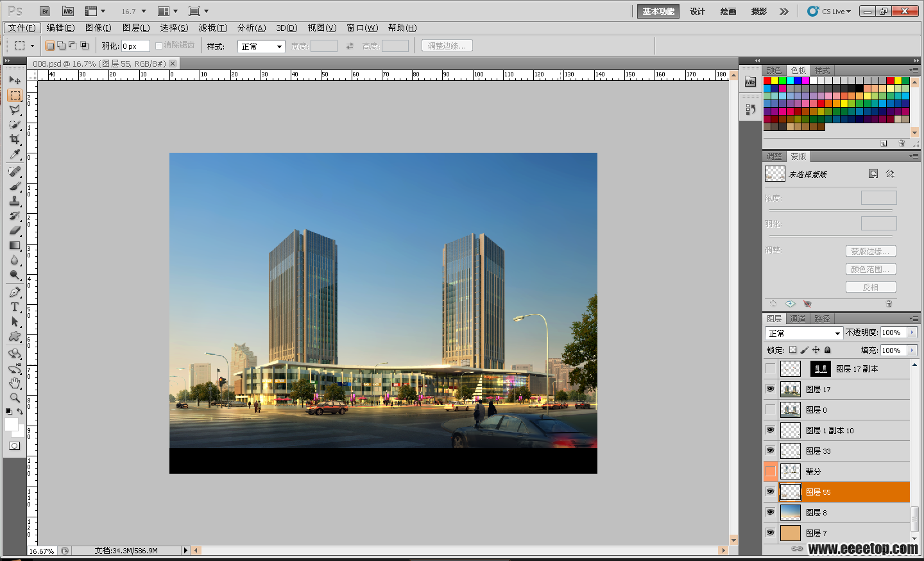The height and width of the screenshot is (561, 924).
Task: Toggle Quick Mask mode icon
Action: tap(15, 445)
